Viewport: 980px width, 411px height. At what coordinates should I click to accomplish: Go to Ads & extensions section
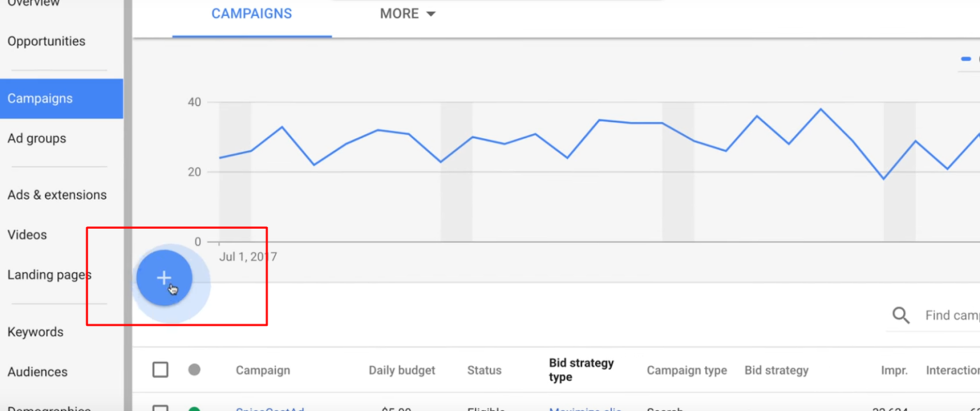(57, 195)
